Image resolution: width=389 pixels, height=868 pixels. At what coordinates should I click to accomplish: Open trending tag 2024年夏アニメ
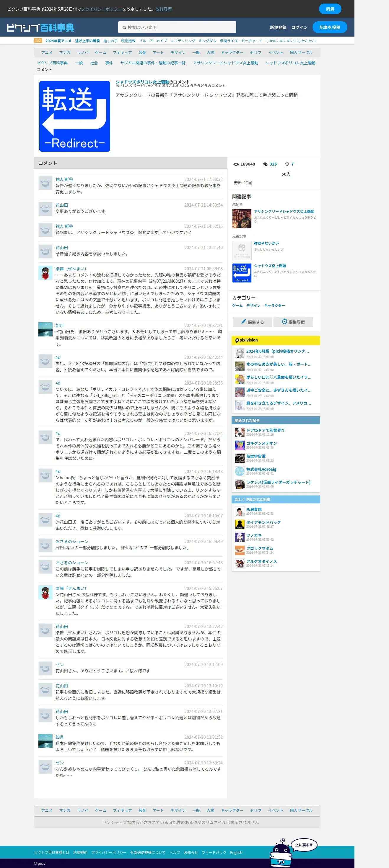pyautogui.click(x=58, y=41)
